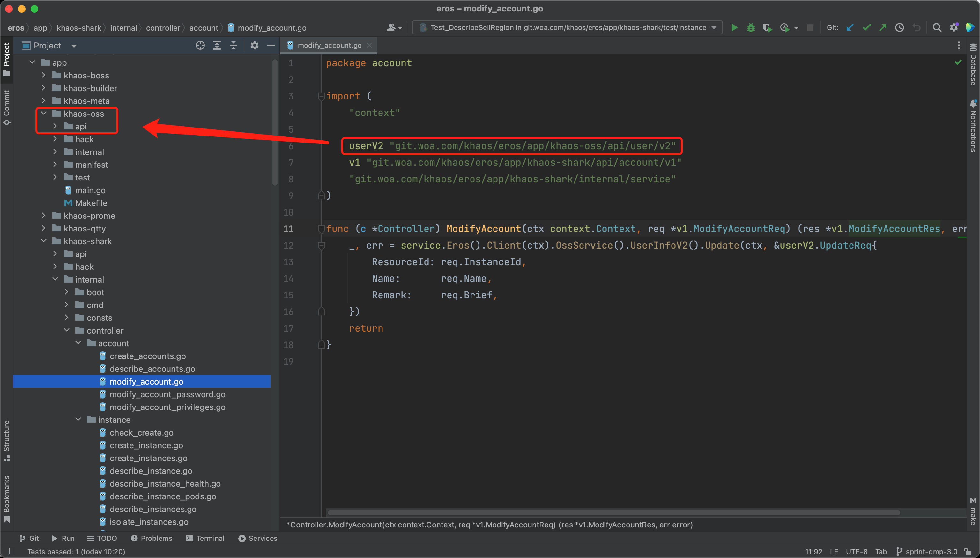Start debugging with the bug icon
Image resolution: width=980 pixels, height=558 pixels.
(x=751, y=28)
